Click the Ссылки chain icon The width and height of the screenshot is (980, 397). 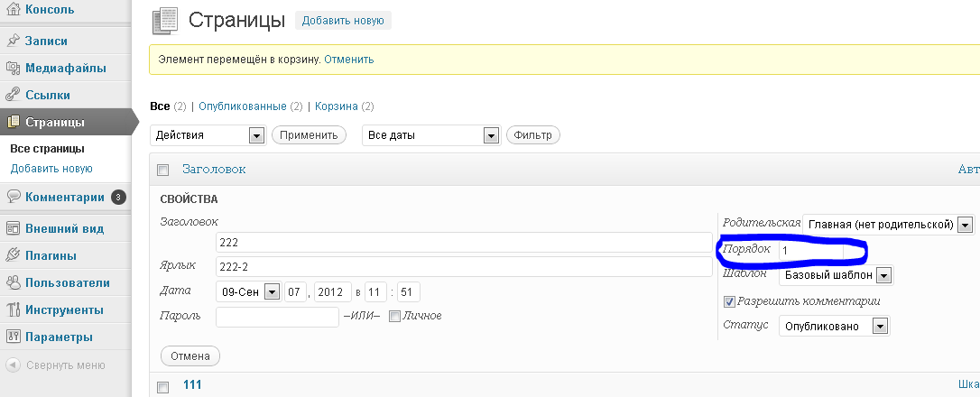13,95
